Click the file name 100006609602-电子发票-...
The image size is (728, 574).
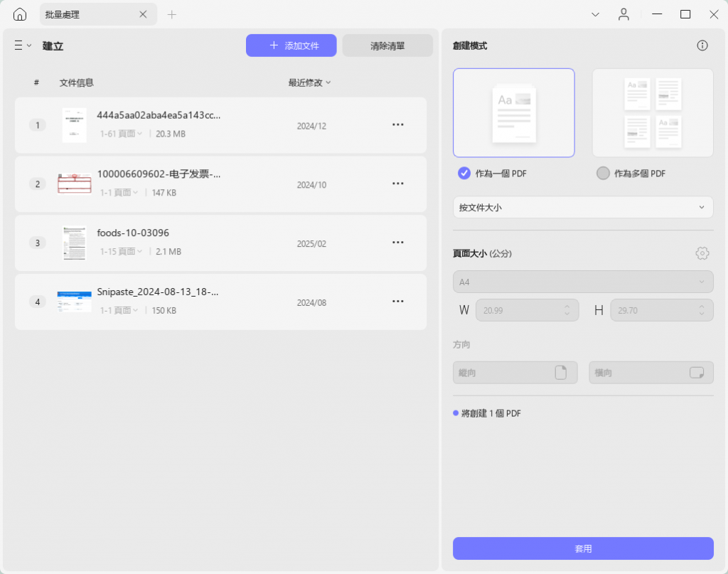coord(159,174)
